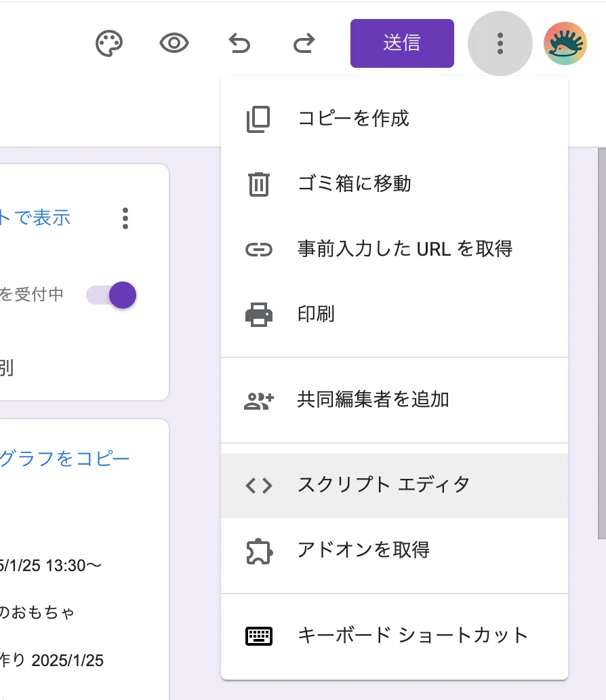Viewport: 606px width, 700px height.
Task: Open the theme customization palette icon
Action: pos(109,43)
